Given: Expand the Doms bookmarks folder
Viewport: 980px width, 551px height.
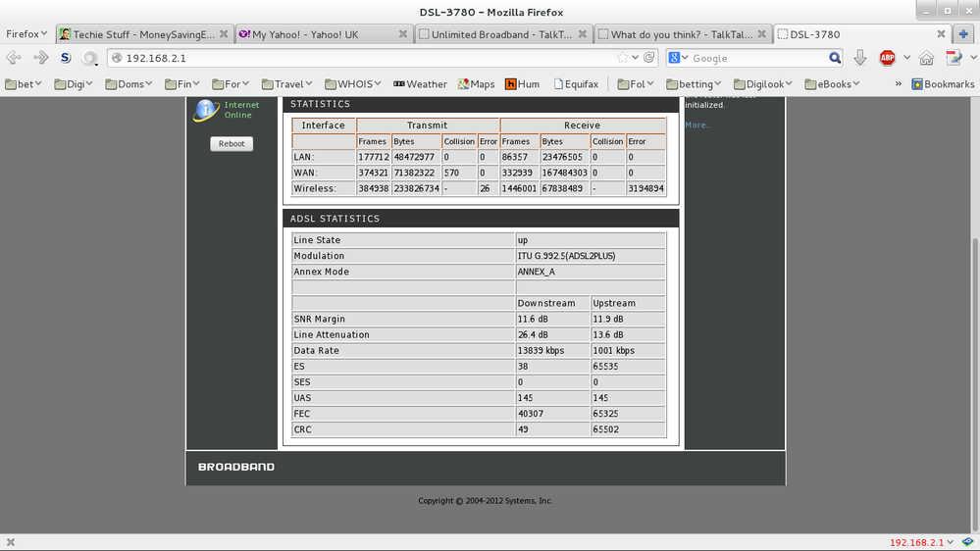Looking at the screenshot, I should click(129, 83).
